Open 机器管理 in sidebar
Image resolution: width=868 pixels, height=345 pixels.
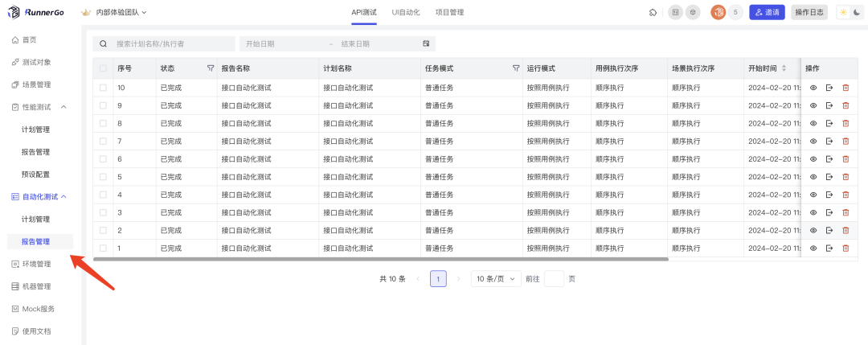coord(36,286)
